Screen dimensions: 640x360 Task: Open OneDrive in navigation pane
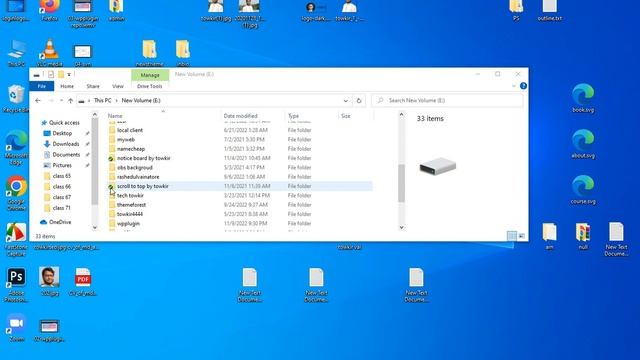click(56, 222)
